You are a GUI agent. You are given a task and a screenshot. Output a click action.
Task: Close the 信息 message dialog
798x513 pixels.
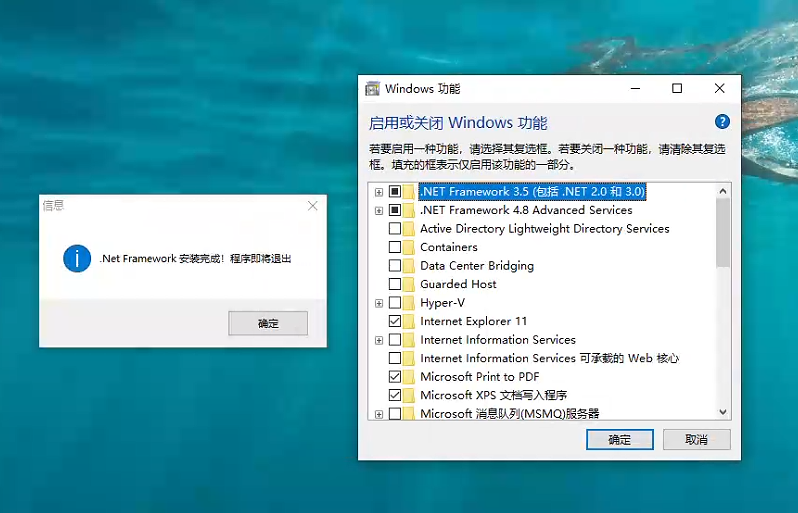point(312,206)
